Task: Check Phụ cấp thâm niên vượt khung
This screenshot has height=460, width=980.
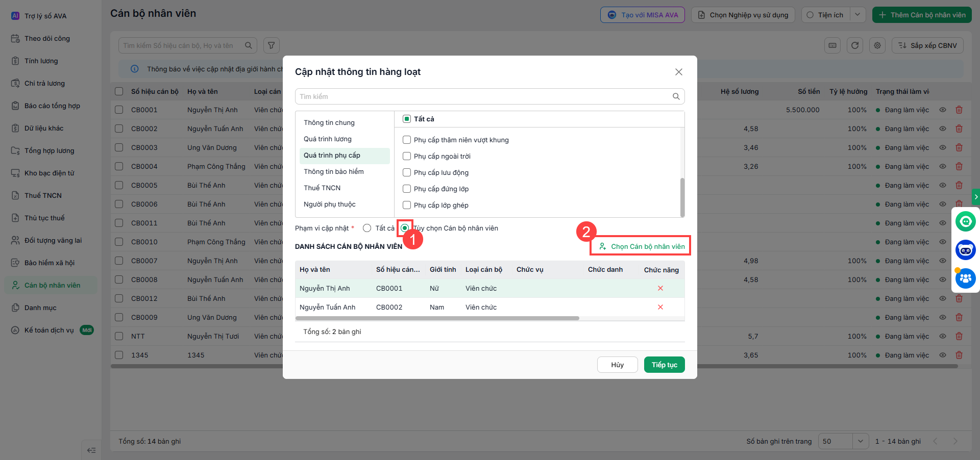Action: [x=407, y=140]
